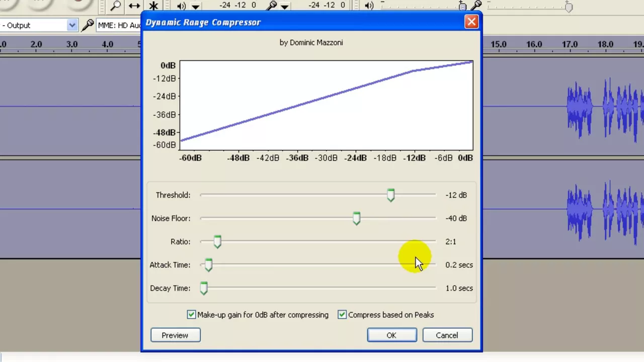Click the 'Noise Floor:' label

[171, 218]
